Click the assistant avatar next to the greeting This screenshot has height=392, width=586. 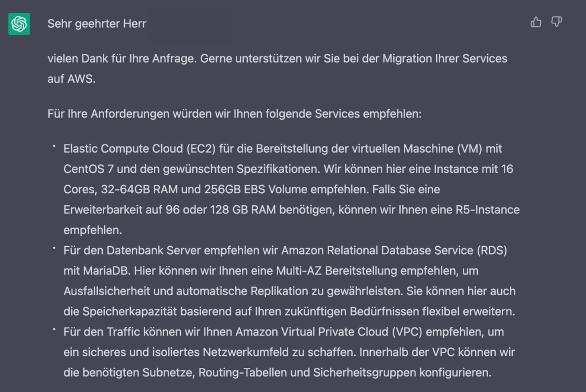(19, 23)
